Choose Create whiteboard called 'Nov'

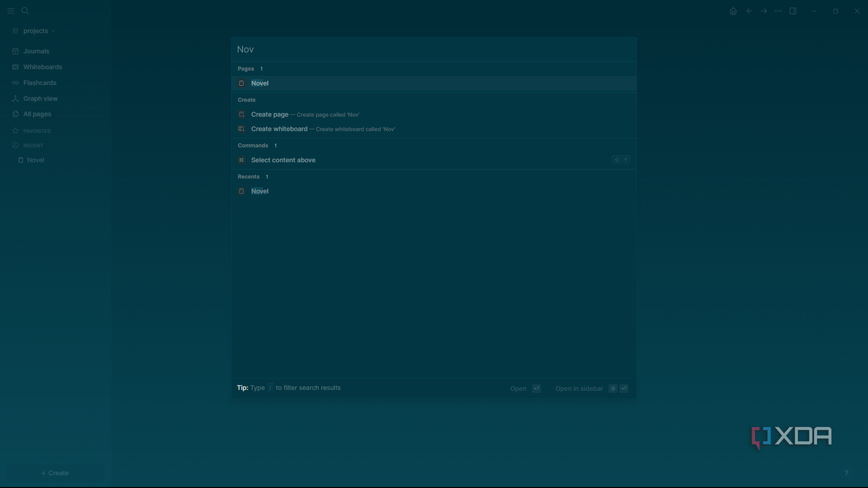pyautogui.click(x=434, y=129)
